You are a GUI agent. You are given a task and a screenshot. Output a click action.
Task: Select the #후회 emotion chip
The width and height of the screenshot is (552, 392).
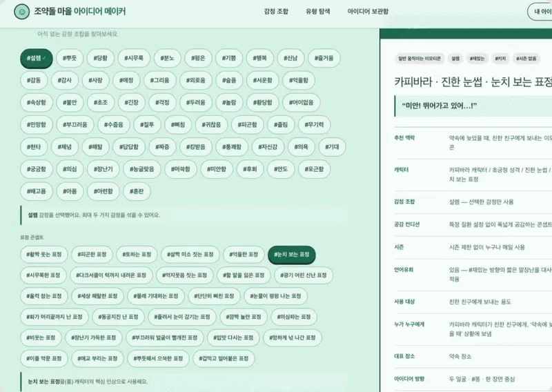tap(250, 169)
